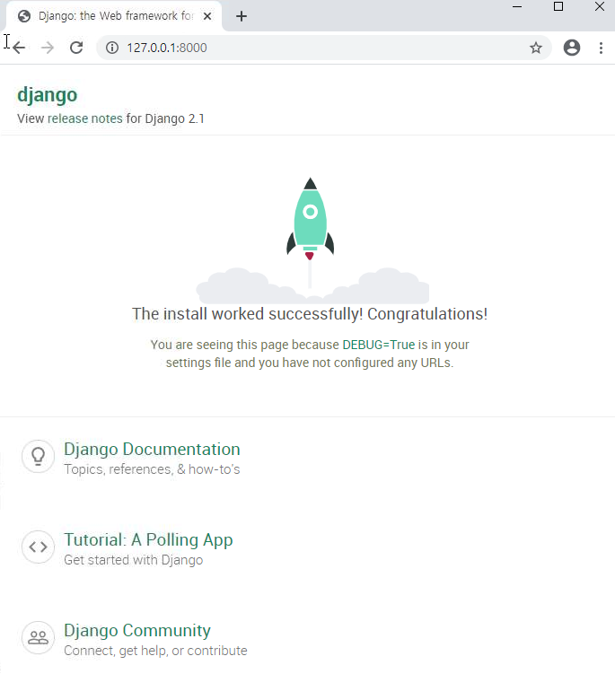Open Chrome's three-dot menu
This screenshot has width=615, height=700.
click(602, 48)
